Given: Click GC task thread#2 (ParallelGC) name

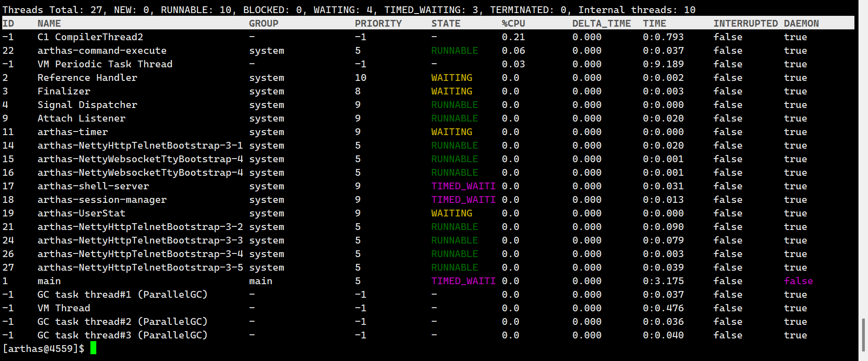Looking at the screenshot, I should [123, 322].
